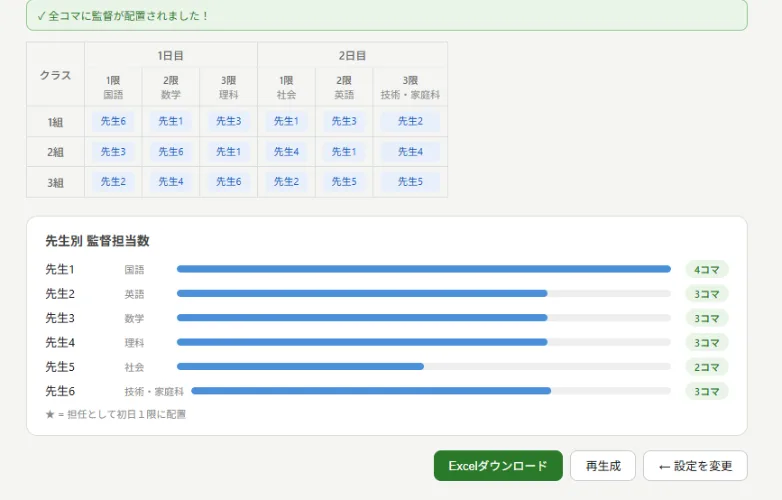Click the 先生1 workload progress bar

(424, 269)
